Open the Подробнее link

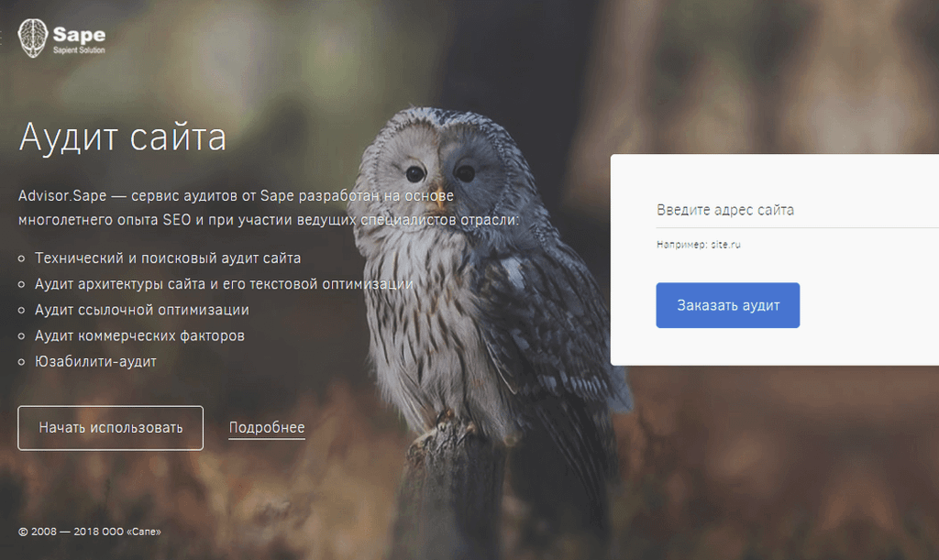click(267, 428)
